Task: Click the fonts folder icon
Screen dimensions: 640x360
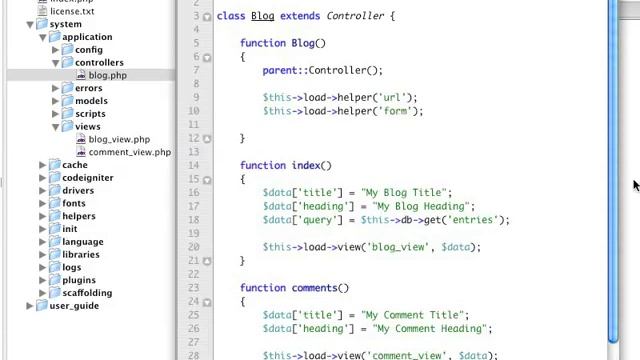Action: (x=55, y=203)
